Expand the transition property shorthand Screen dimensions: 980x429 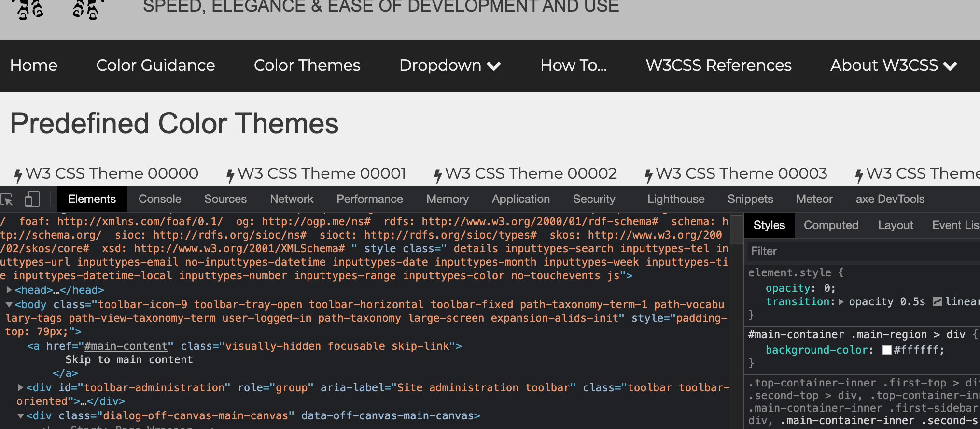841,302
